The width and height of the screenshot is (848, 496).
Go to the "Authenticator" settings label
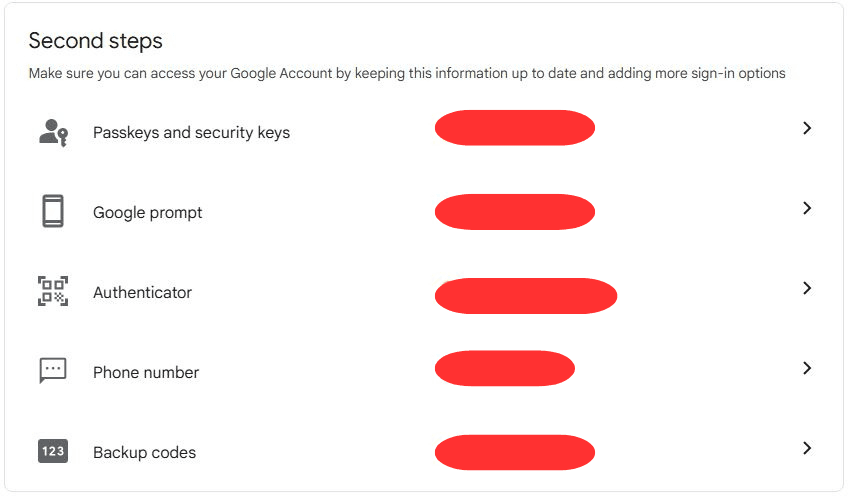[x=142, y=292]
